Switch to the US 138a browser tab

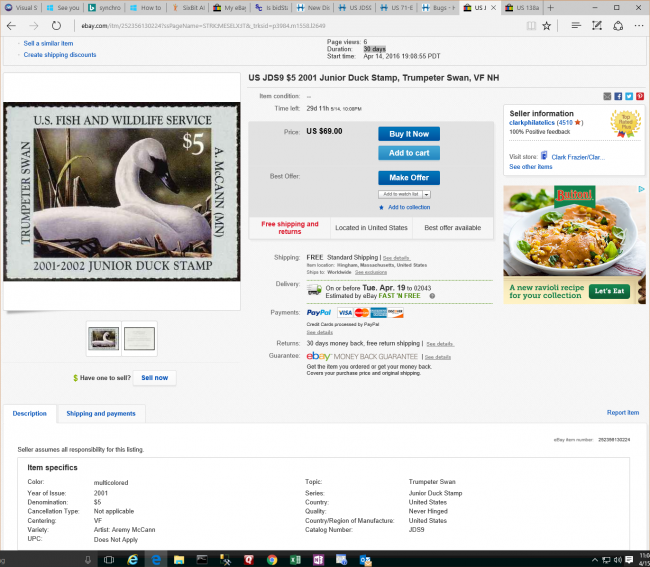click(x=522, y=7)
